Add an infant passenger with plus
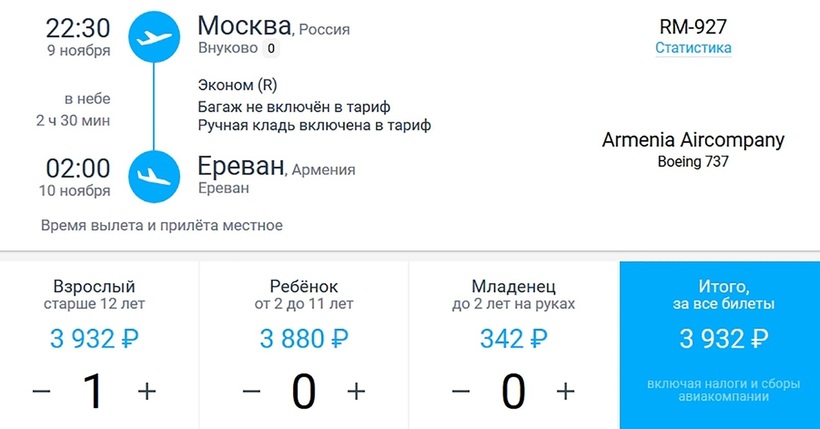Screen dimensions: 820x429 566,391
